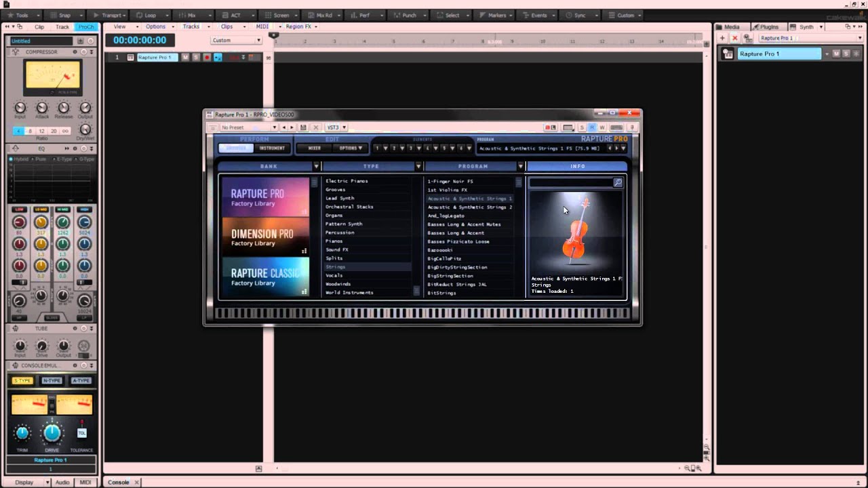Expand the Program column dropdown arrow

click(x=521, y=166)
